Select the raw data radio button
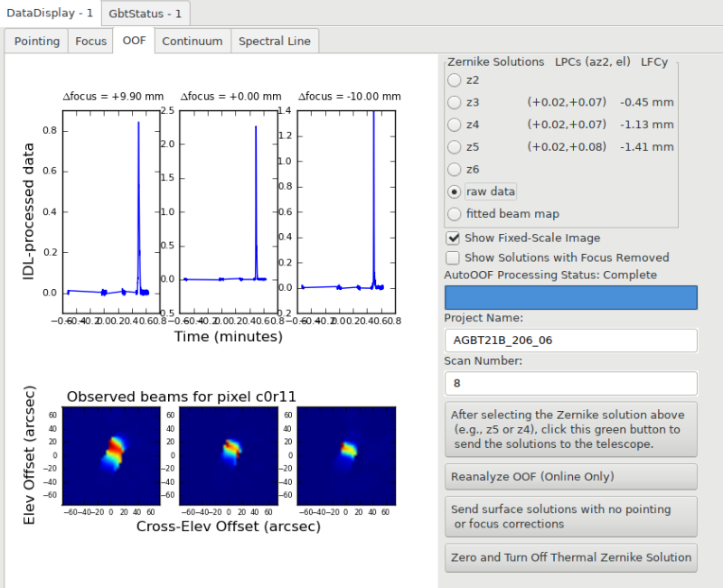 click(x=455, y=191)
